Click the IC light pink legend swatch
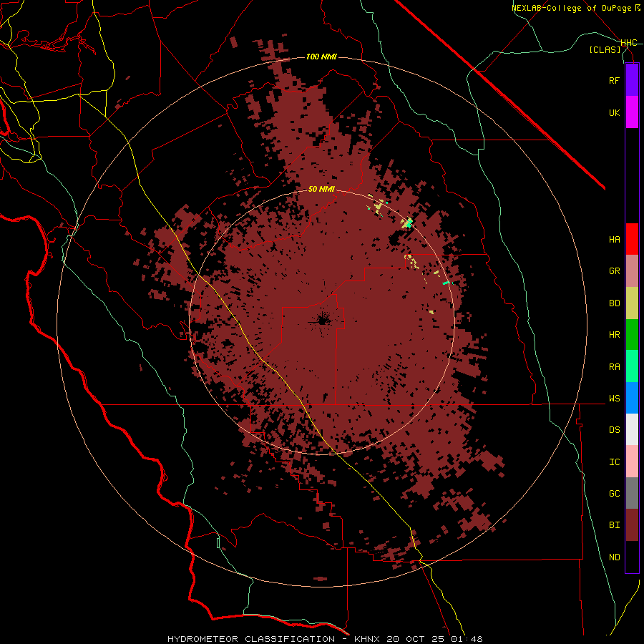Image resolution: width=644 pixels, height=644 pixels. pyautogui.click(x=632, y=462)
